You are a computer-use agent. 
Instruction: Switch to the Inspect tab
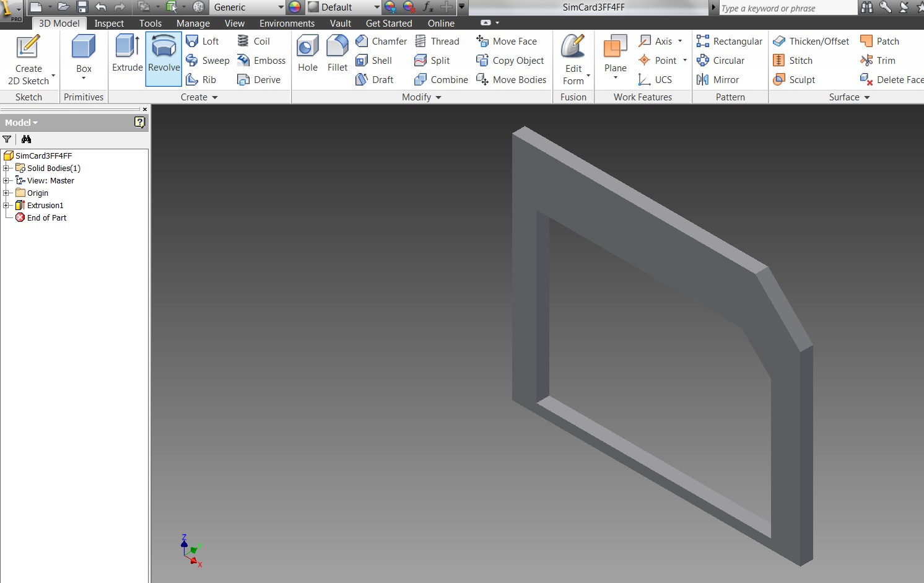(109, 24)
